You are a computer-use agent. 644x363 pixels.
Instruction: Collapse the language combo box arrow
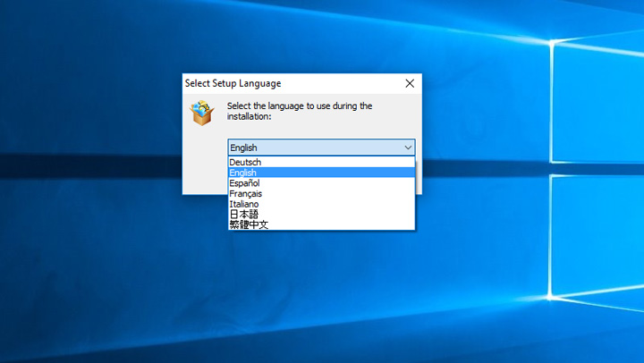[408, 148]
